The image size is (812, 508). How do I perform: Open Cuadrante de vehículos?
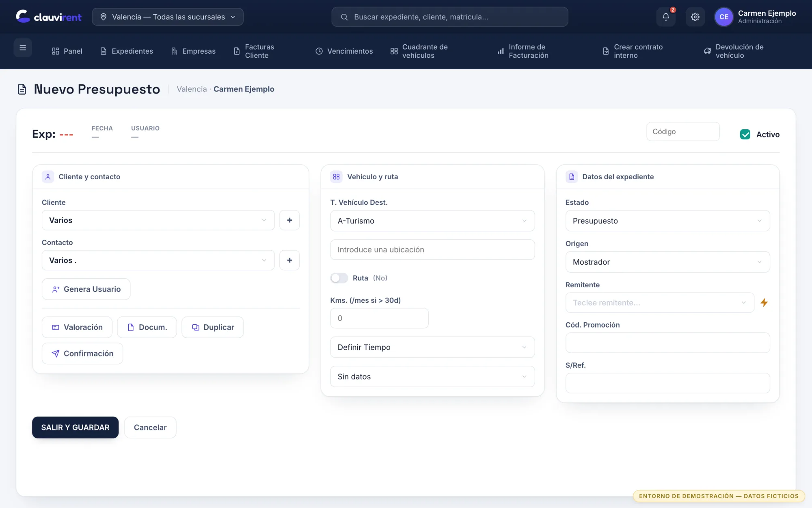coord(419,51)
